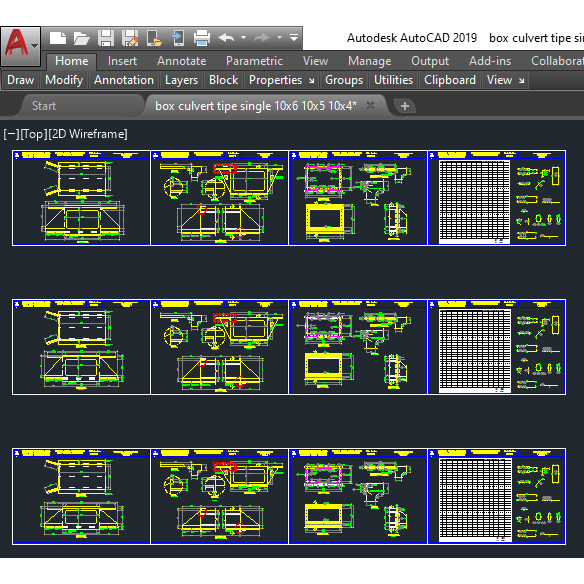Customize Quick Access Toolbar dropdown

[x=294, y=38]
